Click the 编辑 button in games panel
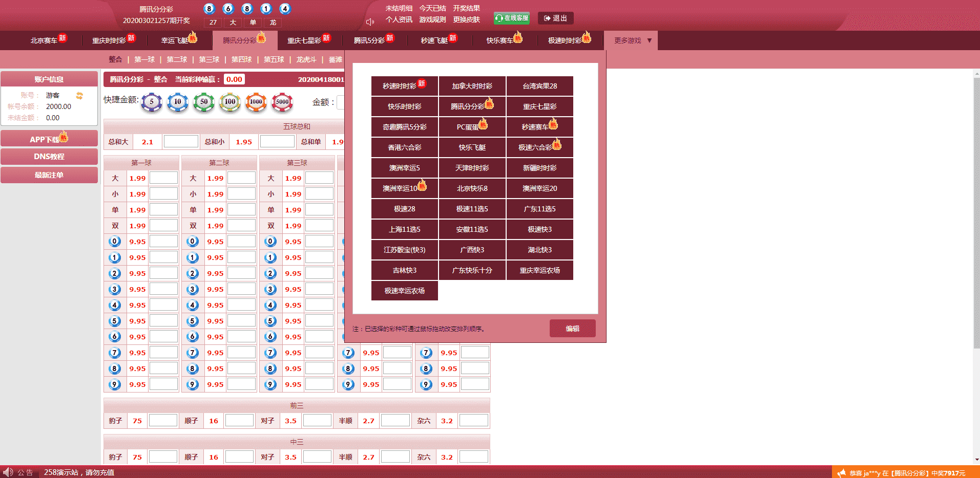 pyautogui.click(x=572, y=329)
